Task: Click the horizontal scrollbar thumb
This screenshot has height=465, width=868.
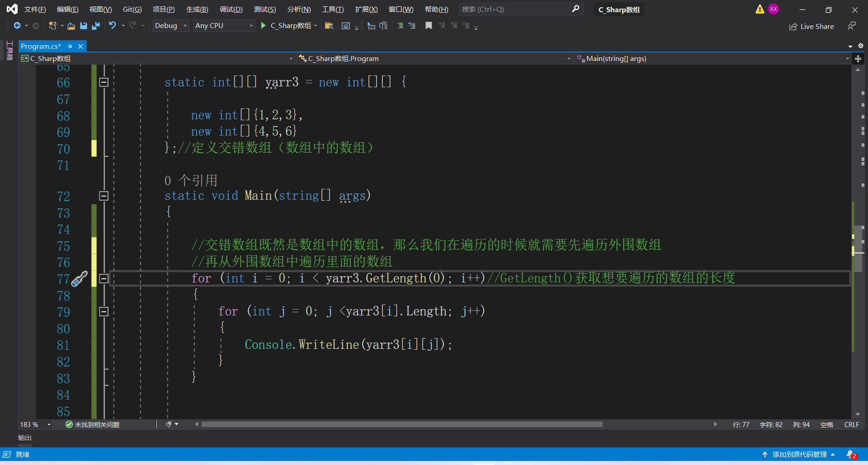Action: [x=402, y=424]
